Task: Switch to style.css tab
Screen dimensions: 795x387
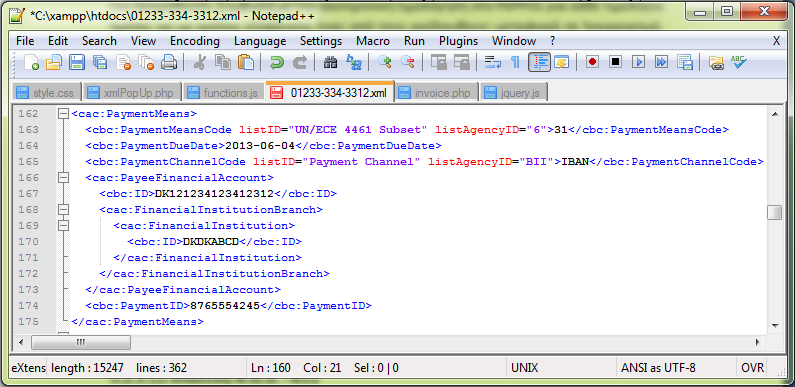Action: pyautogui.click(x=46, y=93)
